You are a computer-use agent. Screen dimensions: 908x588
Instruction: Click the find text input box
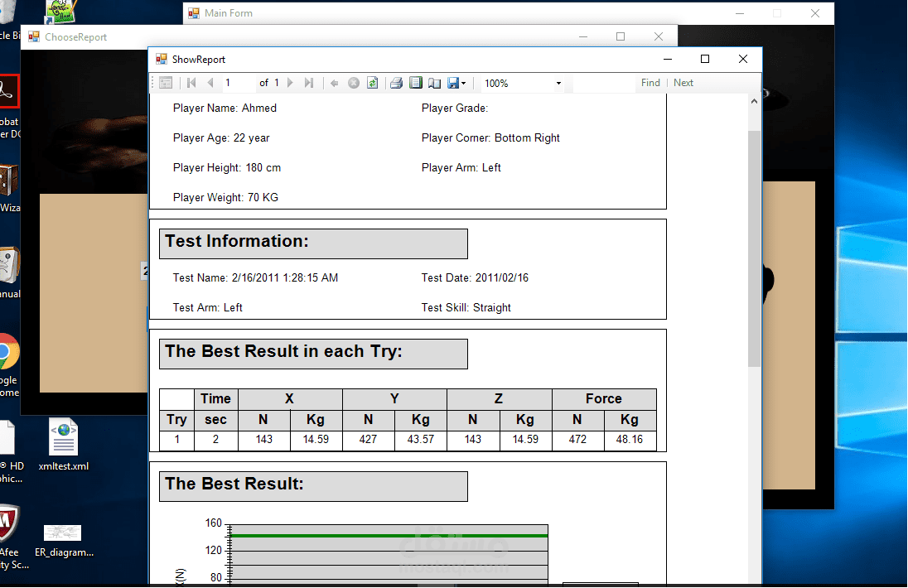click(x=604, y=83)
